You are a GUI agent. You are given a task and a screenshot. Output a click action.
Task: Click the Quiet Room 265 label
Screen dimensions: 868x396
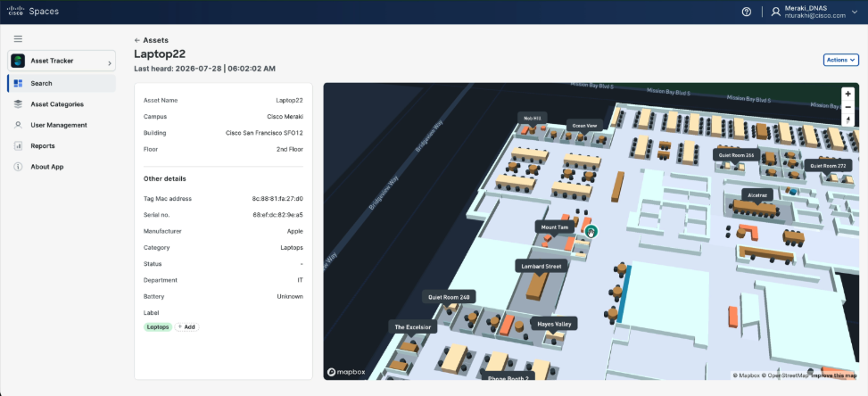click(736, 155)
